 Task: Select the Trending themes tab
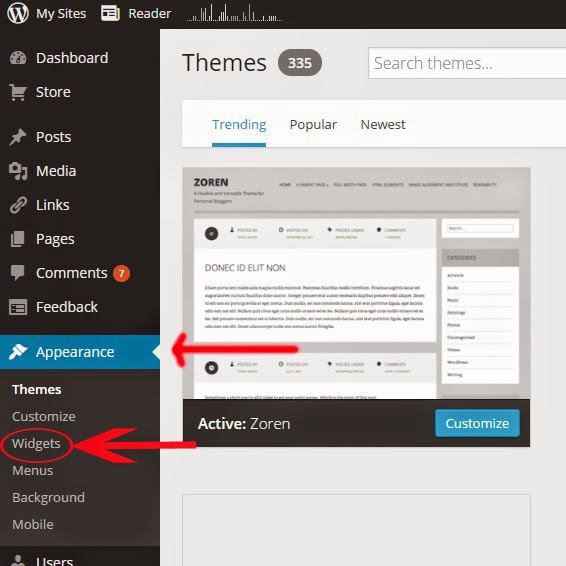click(239, 125)
